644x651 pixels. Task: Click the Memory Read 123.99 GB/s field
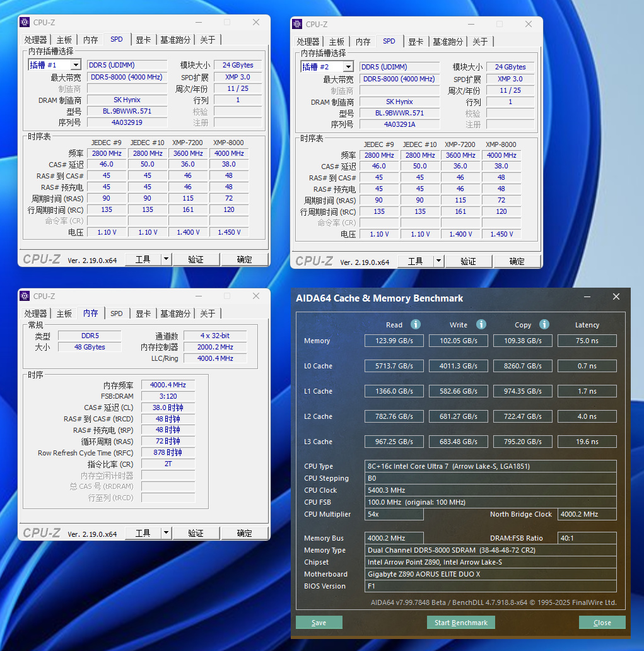pos(394,341)
